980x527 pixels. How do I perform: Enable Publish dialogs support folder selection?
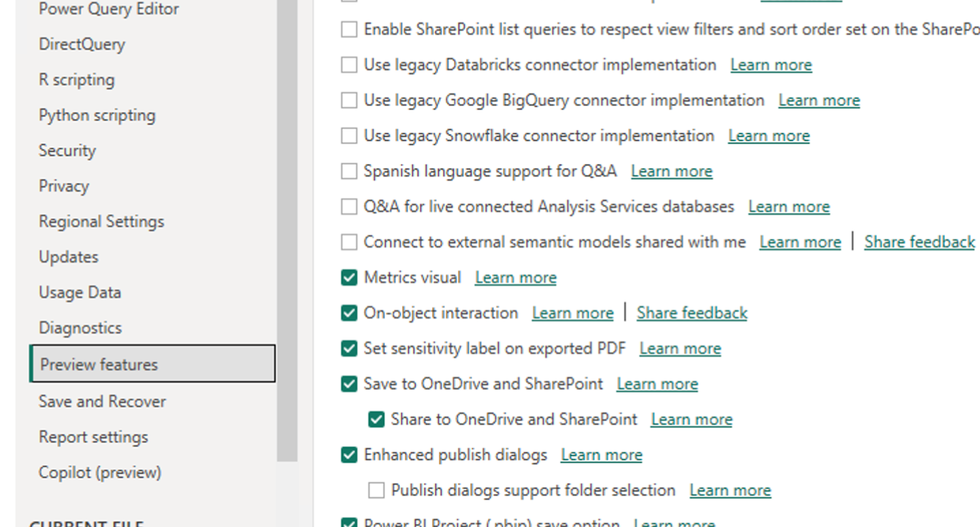[376, 490]
